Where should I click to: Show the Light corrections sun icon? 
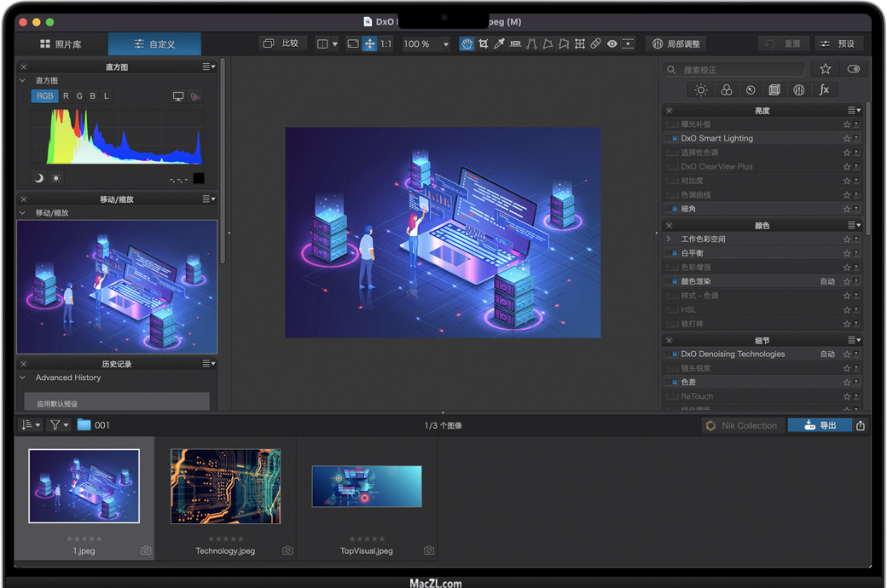(700, 89)
